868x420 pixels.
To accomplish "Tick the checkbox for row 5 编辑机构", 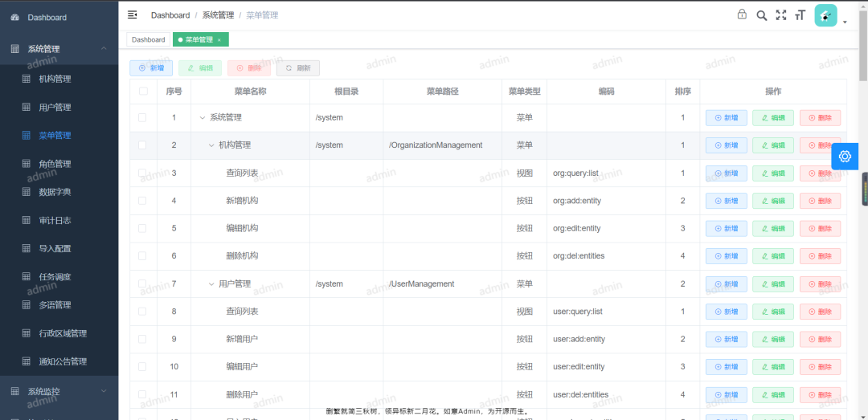I will pos(143,229).
